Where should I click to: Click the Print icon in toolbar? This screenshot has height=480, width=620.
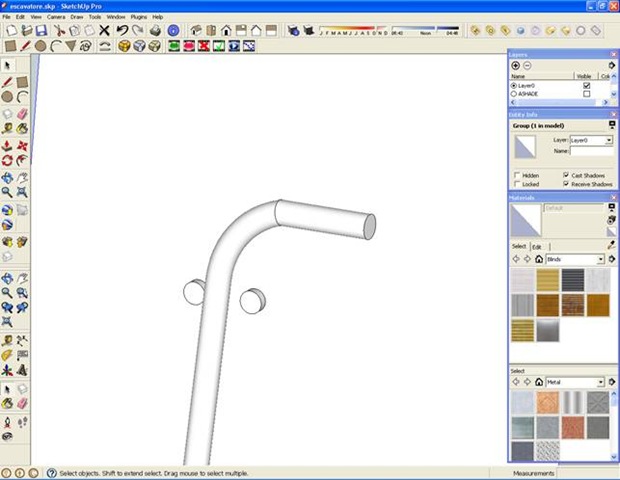pyautogui.click(x=153, y=31)
